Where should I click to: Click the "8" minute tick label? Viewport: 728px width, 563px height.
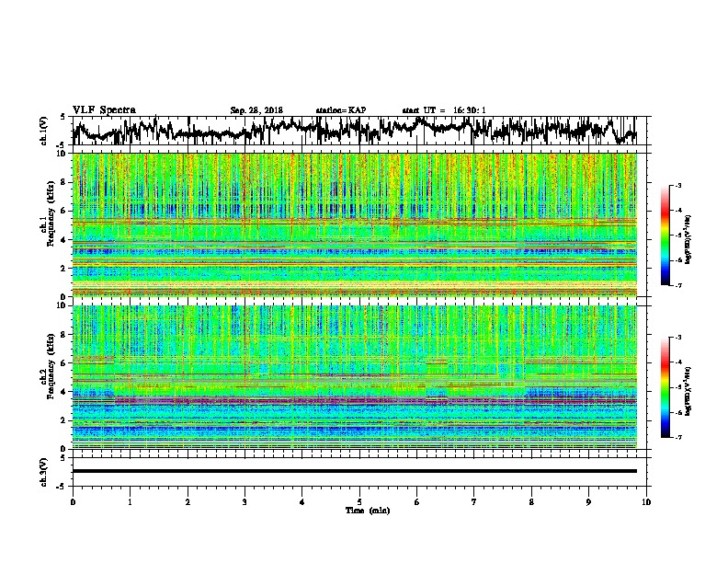[x=531, y=502]
